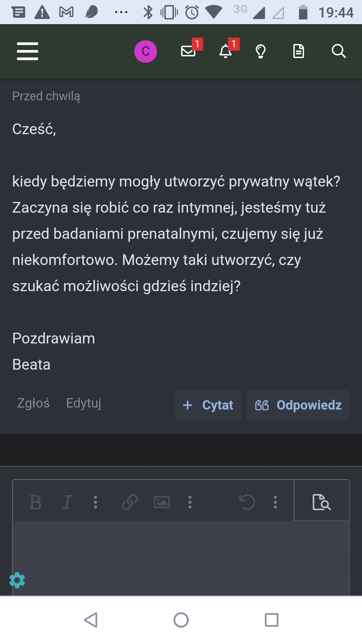
Task: Expand more editor options after undo
Action: (x=276, y=502)
